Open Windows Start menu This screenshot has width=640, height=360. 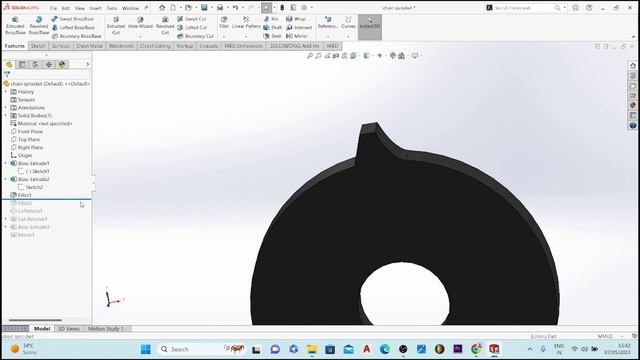pyautogui.click(x=146, y=349)
